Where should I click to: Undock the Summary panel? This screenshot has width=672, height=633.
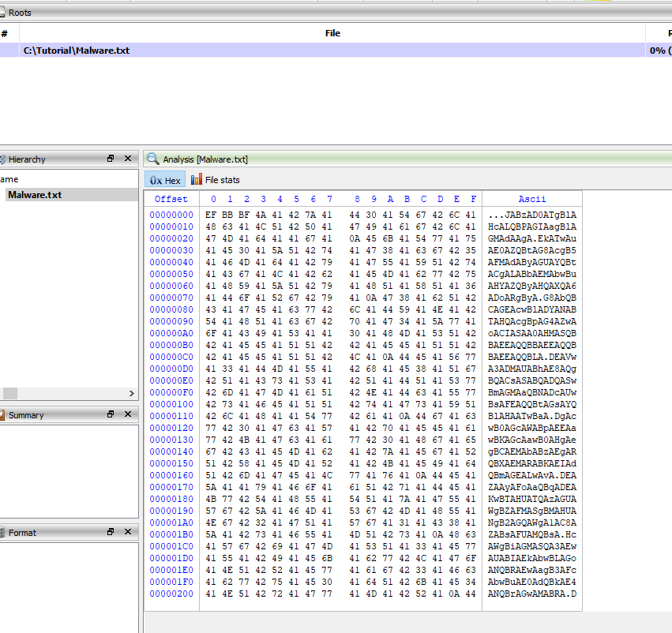(x=111, y=414)
